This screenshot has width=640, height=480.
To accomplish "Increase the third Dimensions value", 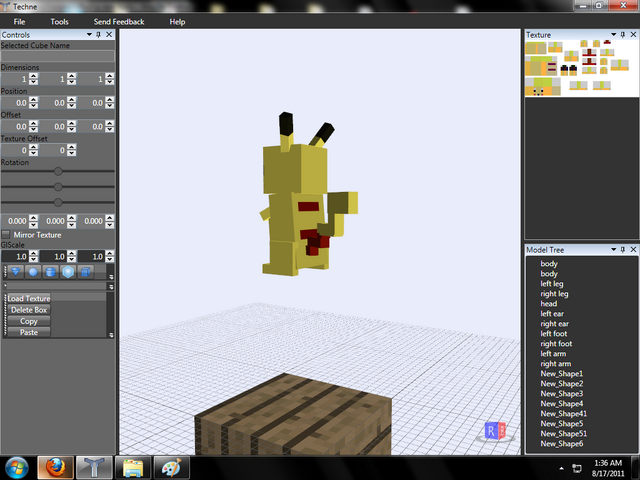I will click(x=109, y=76).
